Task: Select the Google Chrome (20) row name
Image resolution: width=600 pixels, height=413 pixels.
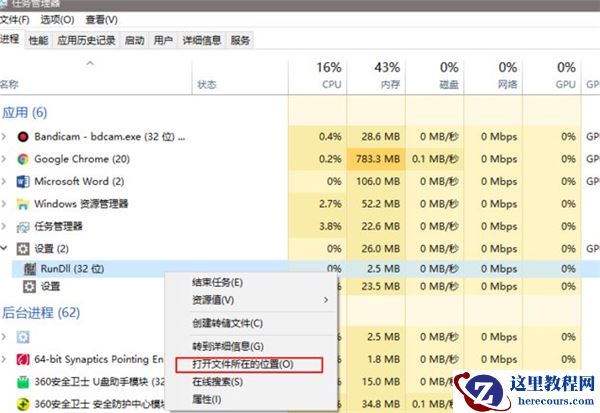Action: (x=82, y=159)
